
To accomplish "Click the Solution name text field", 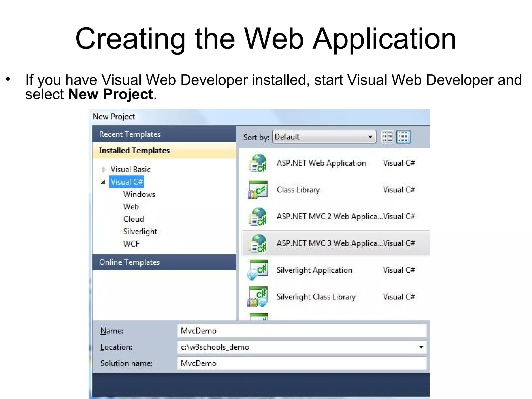I will (x=301, y=363).
